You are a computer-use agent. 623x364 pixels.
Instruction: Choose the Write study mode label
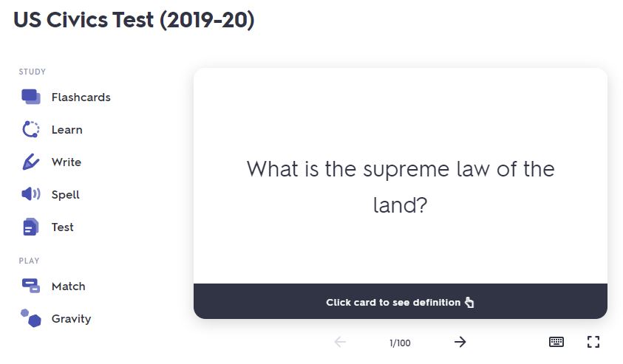coord(67,162)
